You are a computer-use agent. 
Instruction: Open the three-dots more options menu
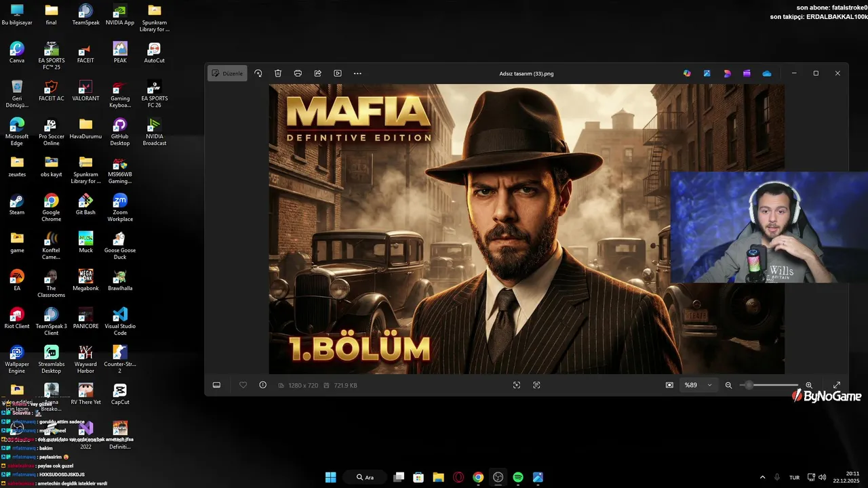(x=357, y=73)
